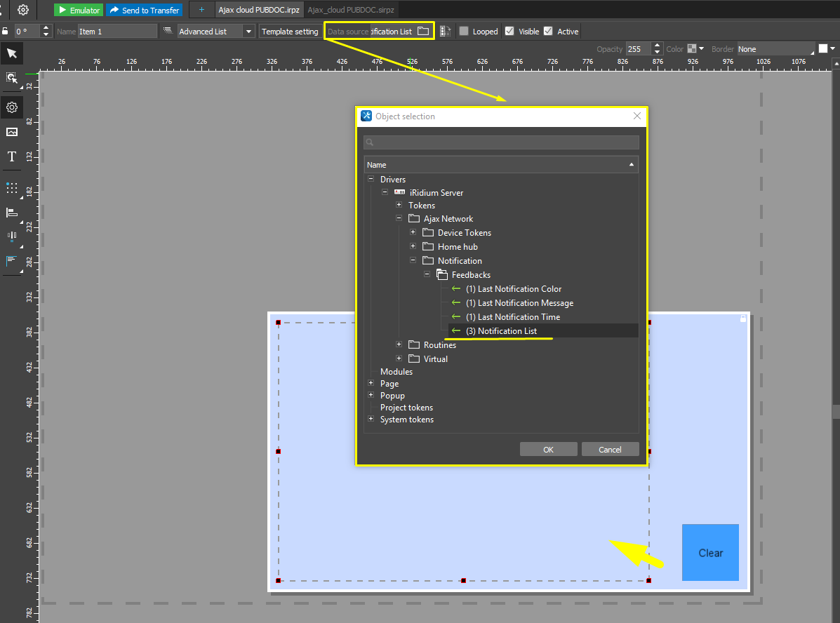The width and height of the screenshot is (840, 623).
Task: Click the lock icon beside rotation field
Action: [x=6, y=32]
